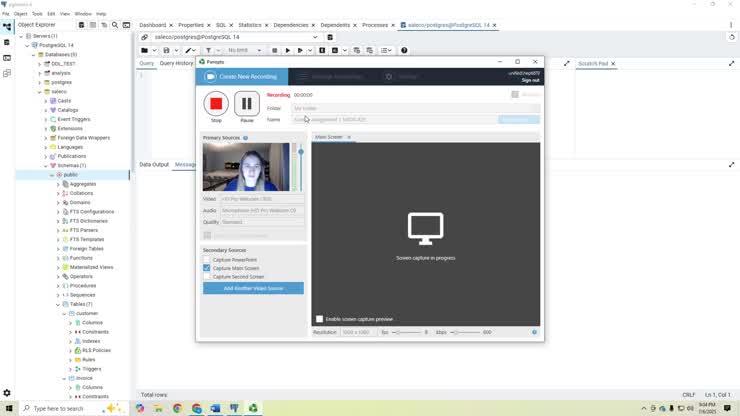This screenshot has height=416, width=740.
Task: Click the Sign out link
Action: [x=530, y=80]
